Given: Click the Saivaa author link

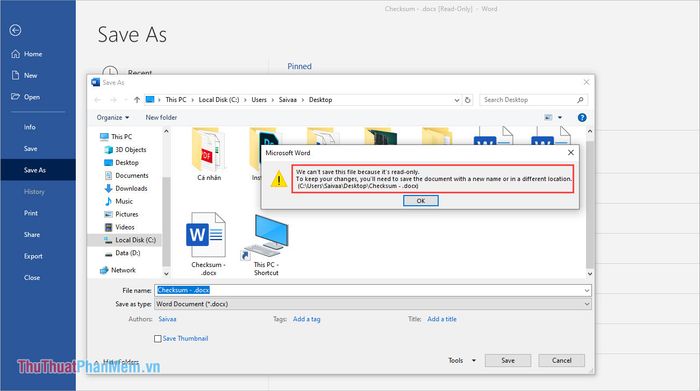Looking at the screenshot, I should [167, 319].
